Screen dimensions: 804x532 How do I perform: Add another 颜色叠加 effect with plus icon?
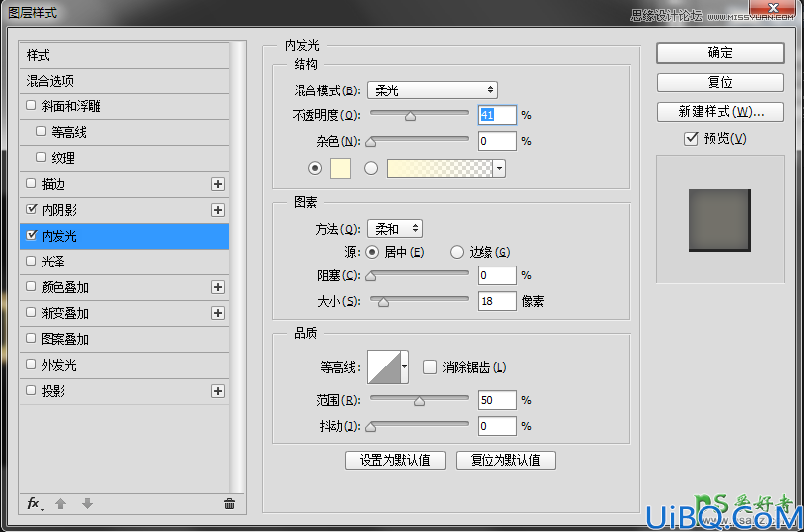pyautogui.click(x=217, y=287)
